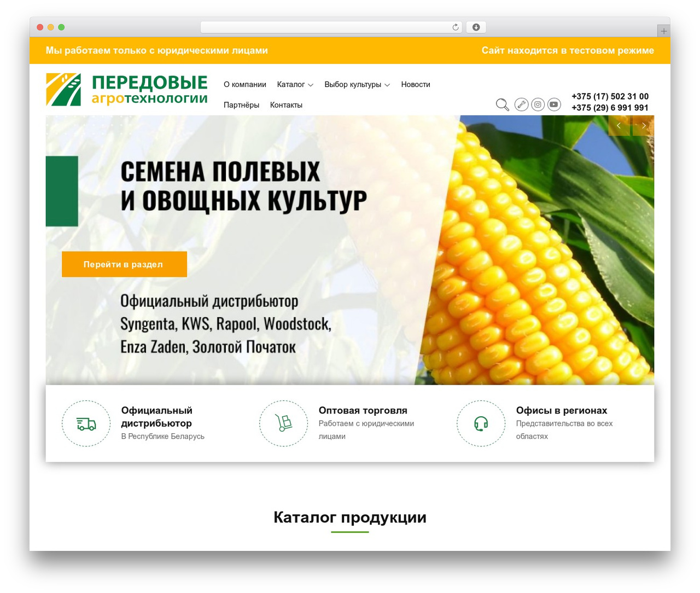The height and width of the screenshot is (593, 700).
Task: Call phone number +375 (17) 502 31 00
Action: [610, 96]
